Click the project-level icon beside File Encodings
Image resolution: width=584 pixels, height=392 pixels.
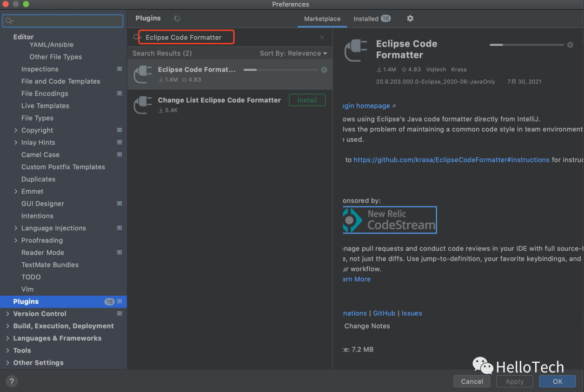pyautogui.click(x=120, y=94)
